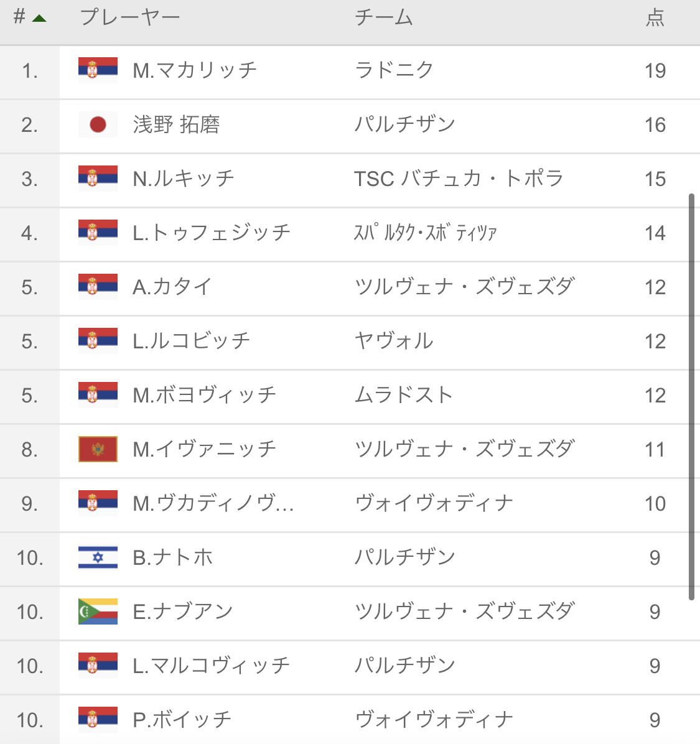This screenshot has width=700, height=744.
Task: Click the Serbian flag beside N.ルキッチ
Action: 98,178
